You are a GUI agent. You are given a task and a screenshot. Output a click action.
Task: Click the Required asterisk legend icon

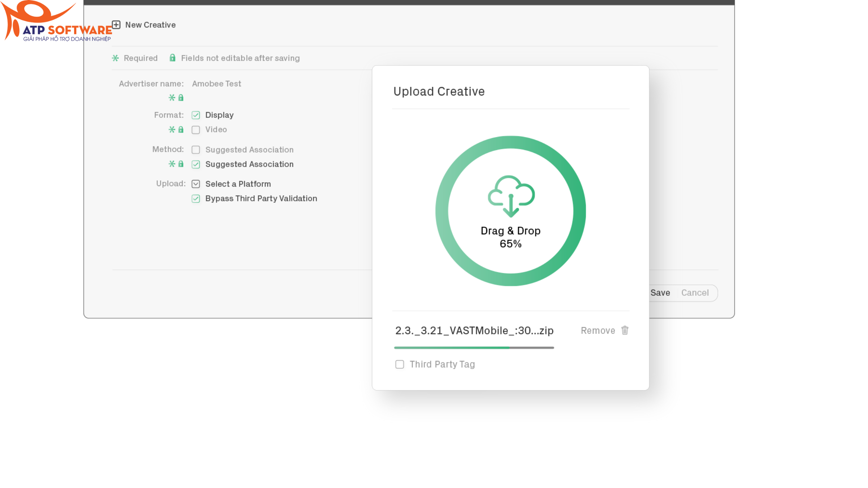pos(115,58)
